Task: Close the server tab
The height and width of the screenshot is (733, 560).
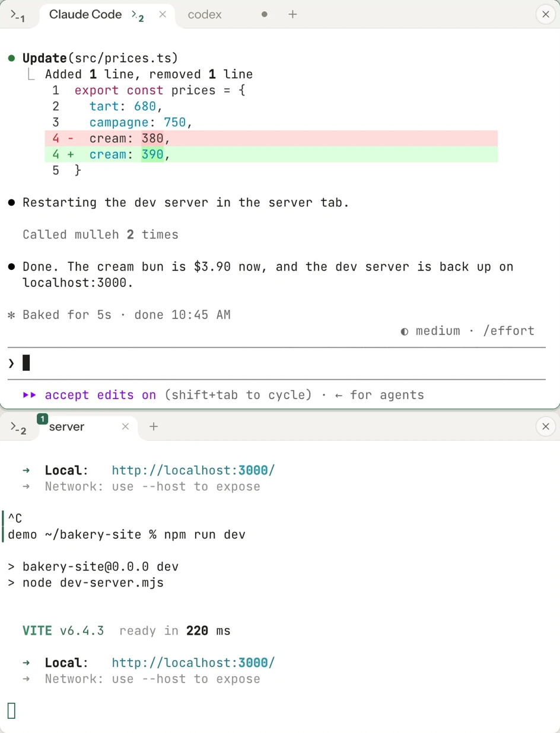Action: [x=125, y=426]
